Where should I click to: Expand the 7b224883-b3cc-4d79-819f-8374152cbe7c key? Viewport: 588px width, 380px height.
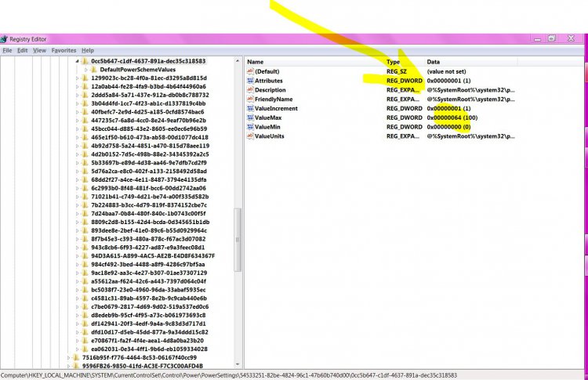point(78,205)
